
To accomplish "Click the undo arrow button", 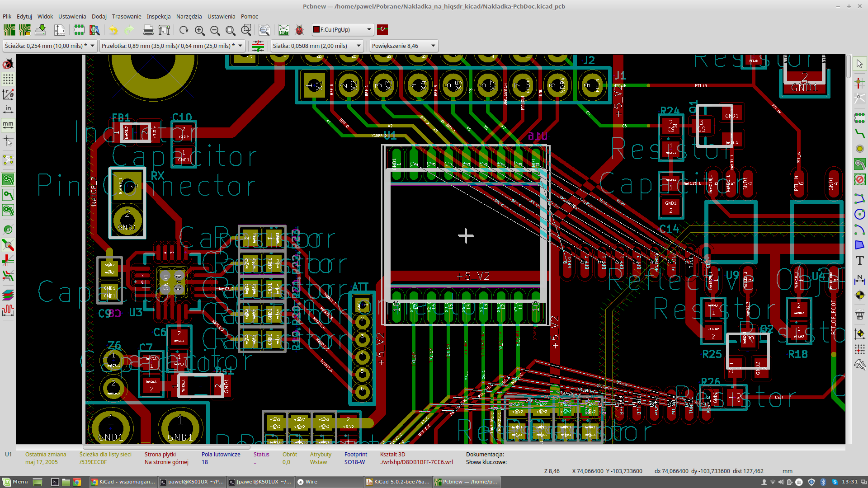I will (x=113, y=30).
